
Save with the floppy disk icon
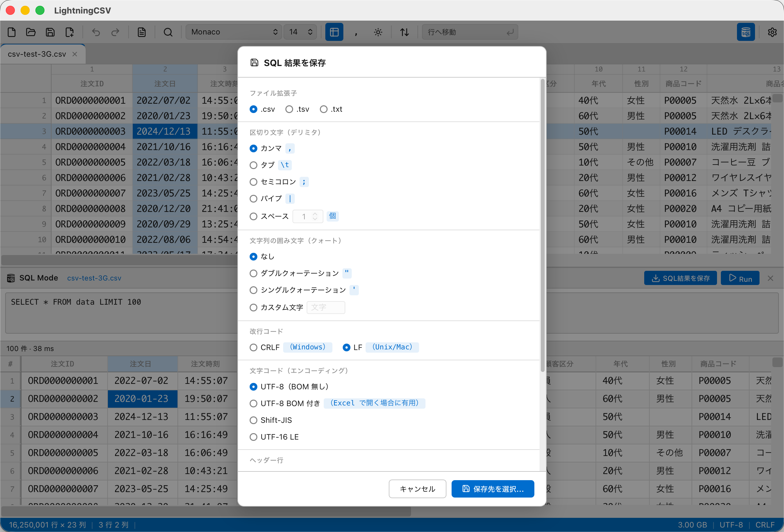[50, 32]
